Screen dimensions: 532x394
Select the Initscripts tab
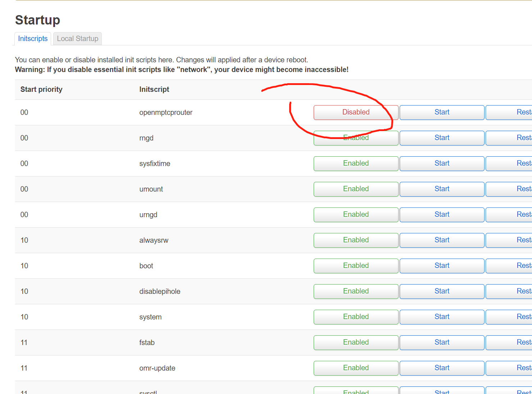point(33,39)
